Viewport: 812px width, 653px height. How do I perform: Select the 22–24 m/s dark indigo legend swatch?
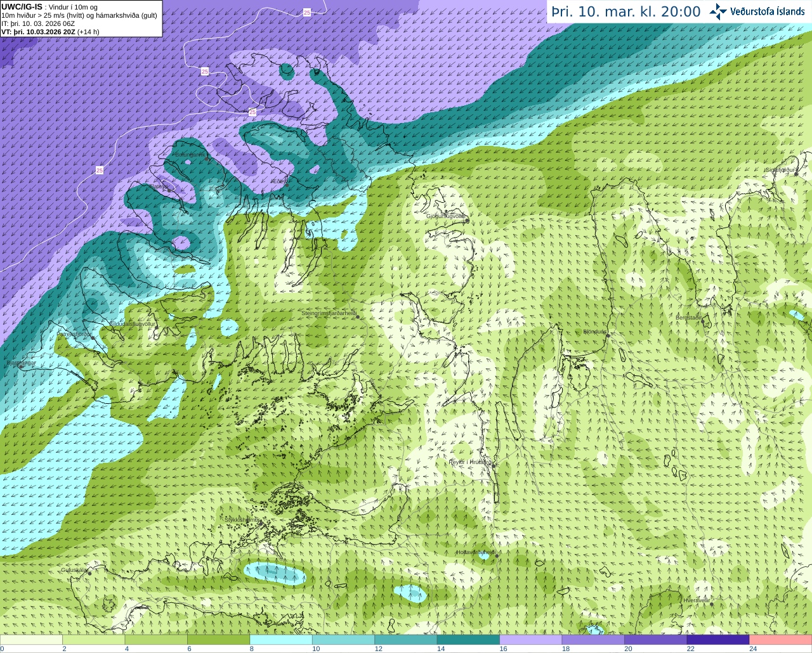pos(718,640)
